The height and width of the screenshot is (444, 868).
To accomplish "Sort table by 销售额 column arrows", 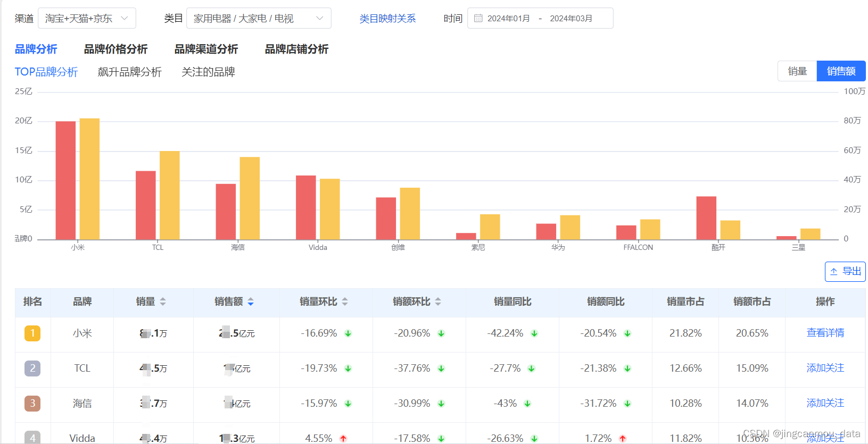I will 251,301.
